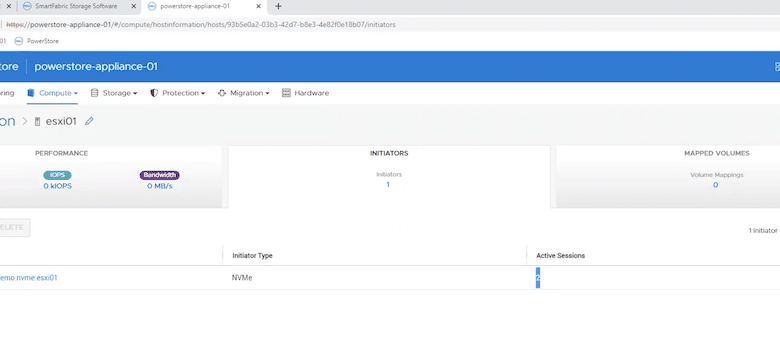The image size is (780, 361).
Task: Click the powerstore-appliance-01 header title
Action: click(x=96, y=67)
